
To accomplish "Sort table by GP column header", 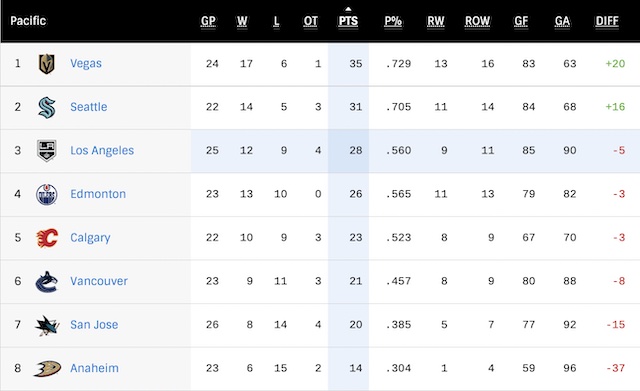I will 208,21.
